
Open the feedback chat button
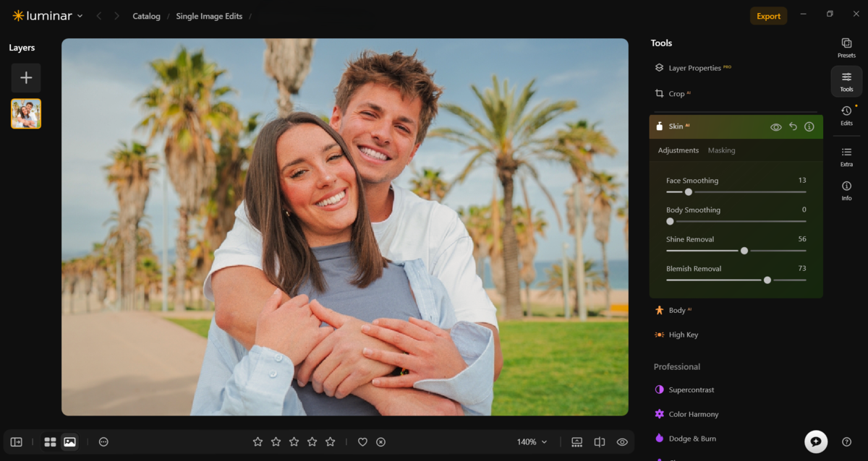[x=816, y=441]
